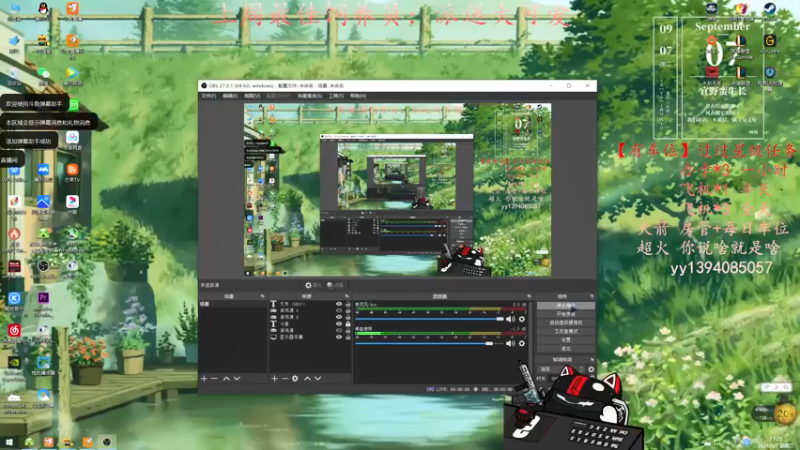Move the scene up with the up arrow
Screen dimensions: 800x450
[x=226, y=379]
